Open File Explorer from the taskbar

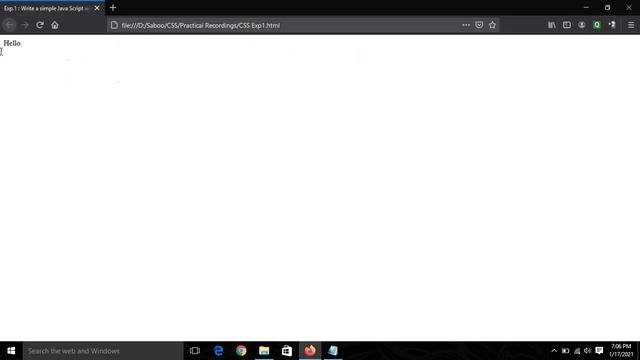264,351
